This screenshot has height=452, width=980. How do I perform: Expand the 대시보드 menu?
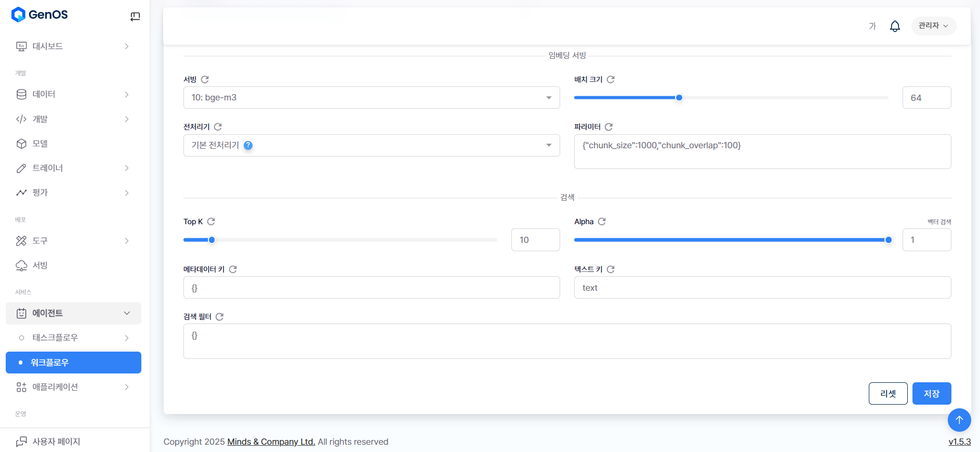(73, 46)
